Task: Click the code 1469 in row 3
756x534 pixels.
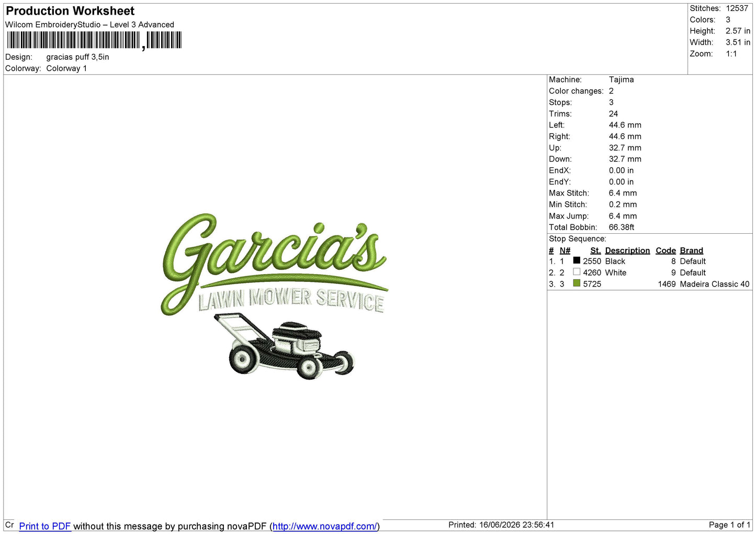Action: coord(667,284)
